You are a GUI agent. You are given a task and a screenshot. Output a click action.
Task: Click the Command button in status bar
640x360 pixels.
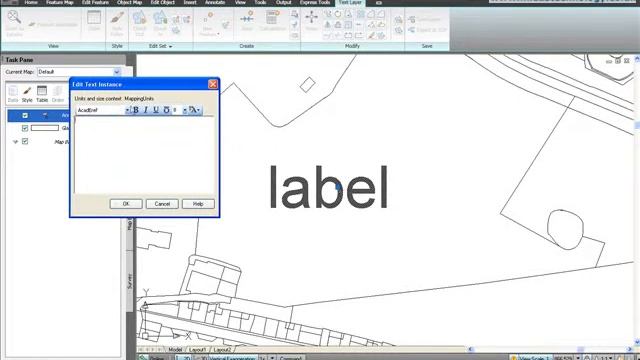(291, 358)
